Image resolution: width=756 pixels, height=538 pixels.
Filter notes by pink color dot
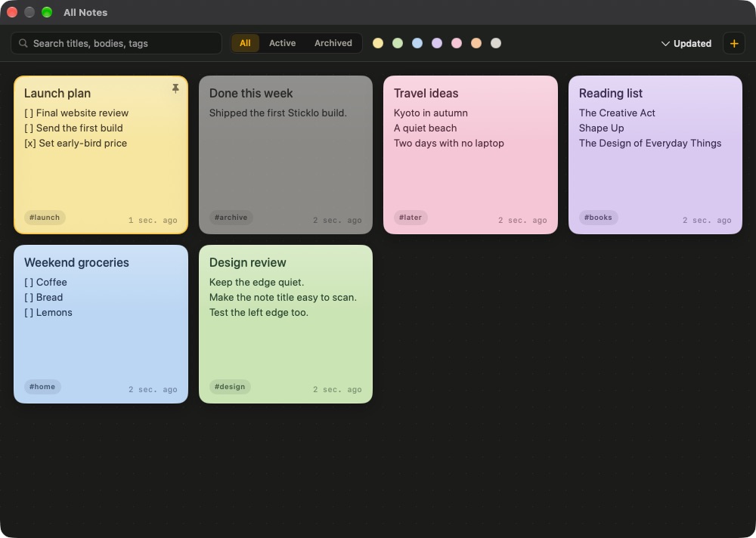pyautogui.click(x=457, y=43)
